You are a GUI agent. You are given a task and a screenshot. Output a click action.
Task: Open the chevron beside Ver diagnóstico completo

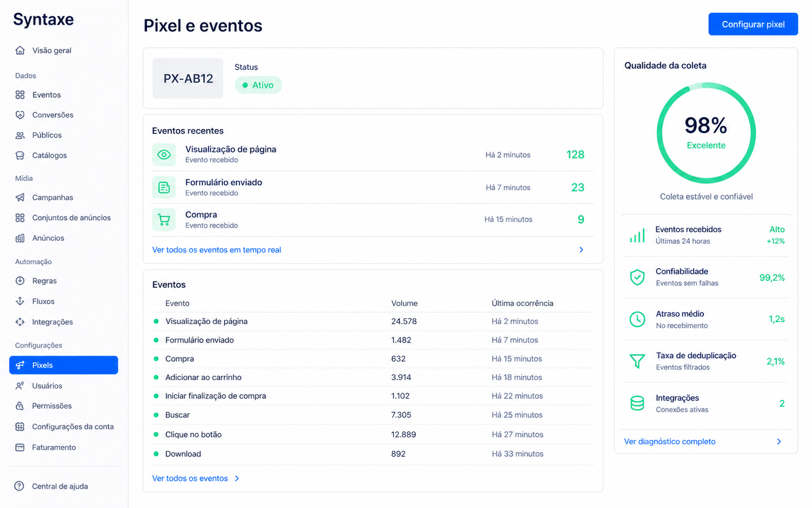point(779,441)
